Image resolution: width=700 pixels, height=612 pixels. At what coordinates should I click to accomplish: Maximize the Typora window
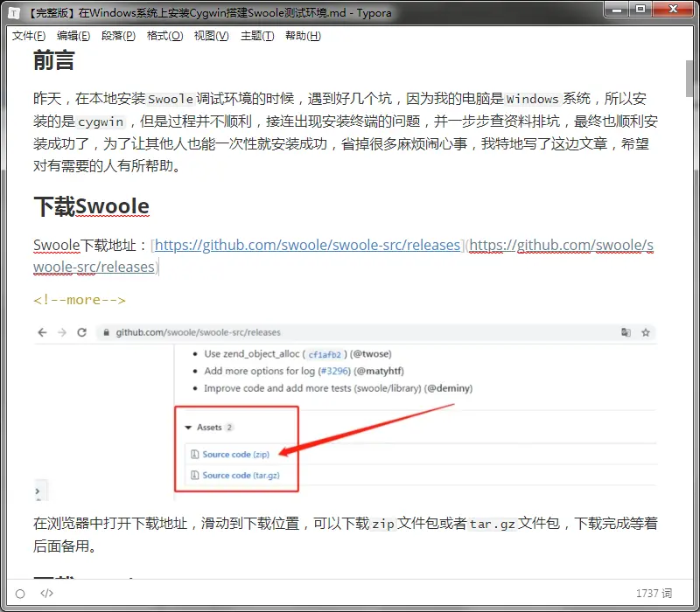(640, 10)
